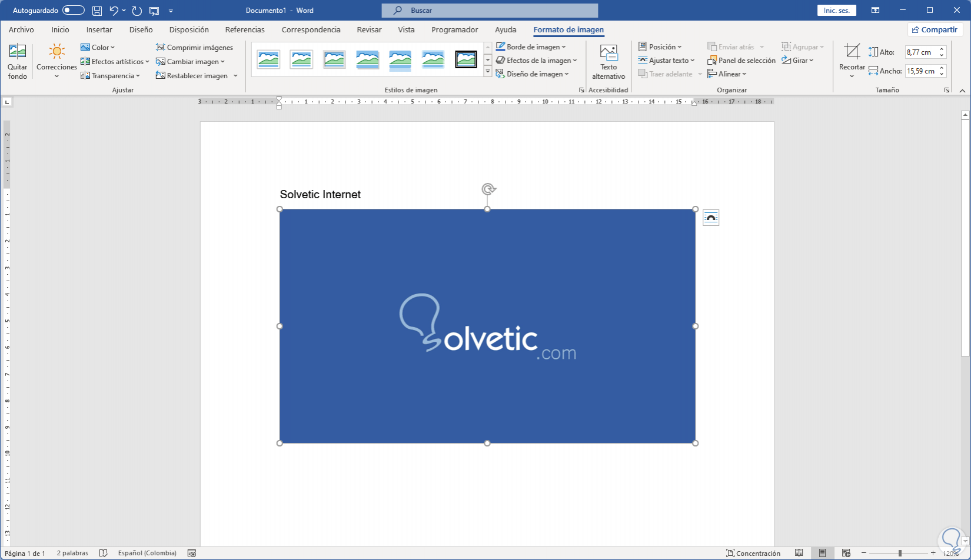Screen dimensions: 971x560
Task: Click the Save icon in title bar
Action: [97, 11]
